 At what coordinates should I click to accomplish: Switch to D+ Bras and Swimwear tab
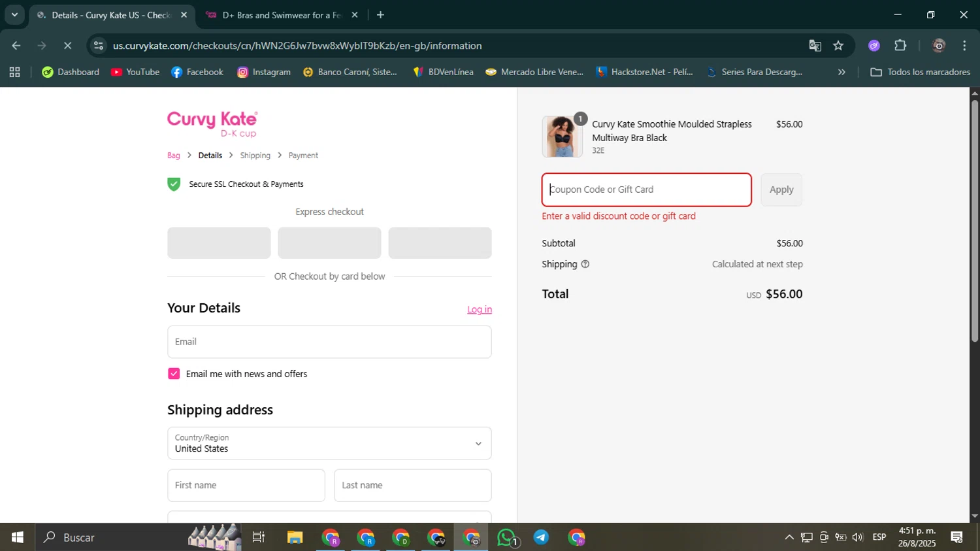click(x=282, y=15)
